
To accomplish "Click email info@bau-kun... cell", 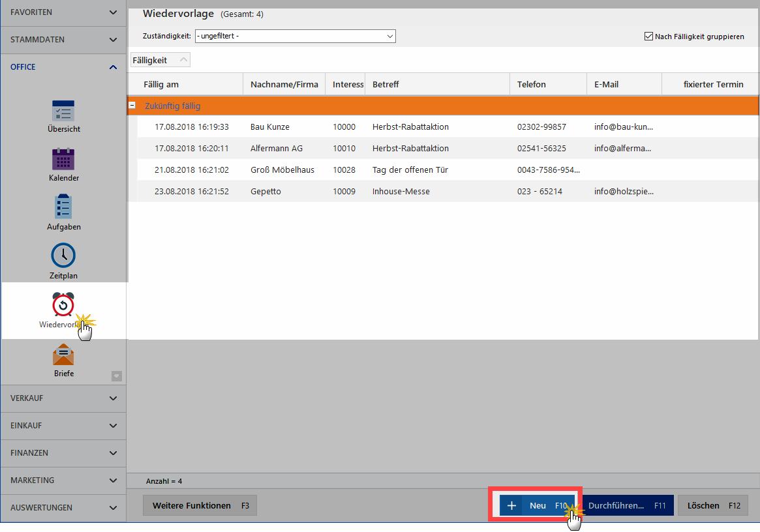I will (x=623, y=127).
